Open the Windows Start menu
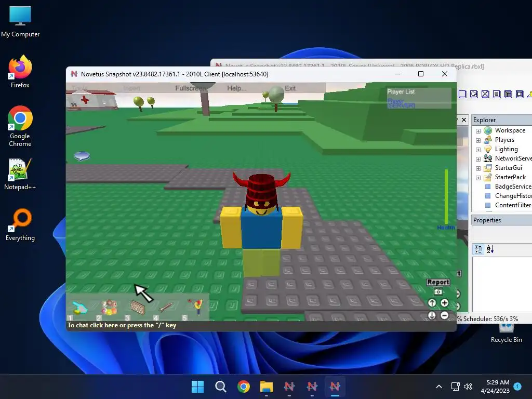532x399 pixels. 197,387
